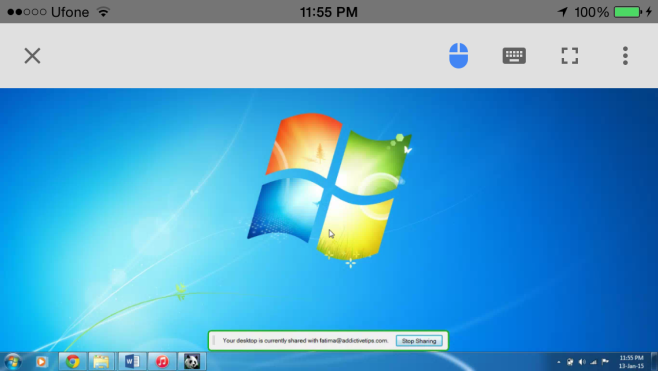Click the network signal tray icon

tap(593, 362)
